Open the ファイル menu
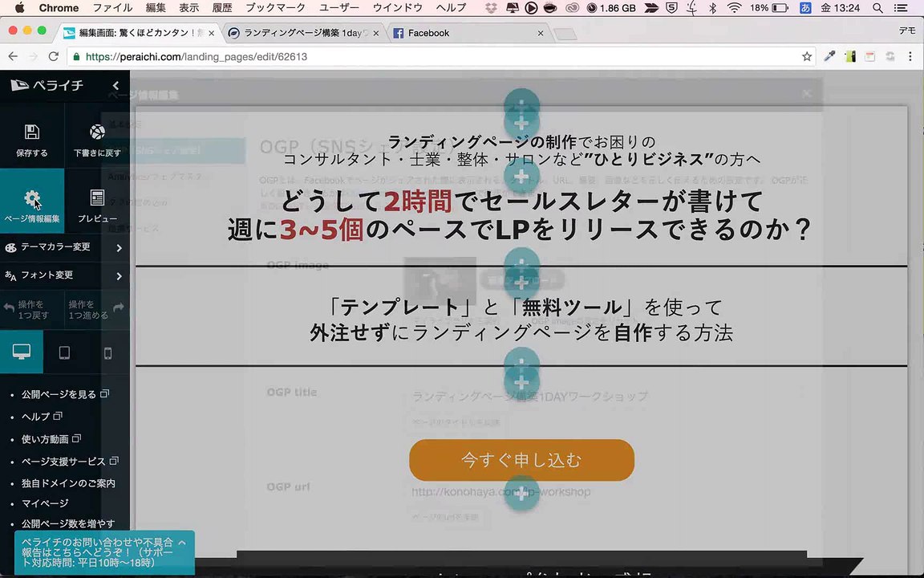The image size is (924, 578). click(112, 8)
